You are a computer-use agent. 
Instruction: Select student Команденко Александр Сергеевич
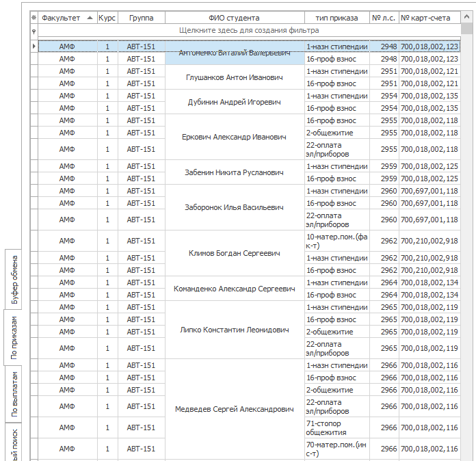(x=235, y=289)
